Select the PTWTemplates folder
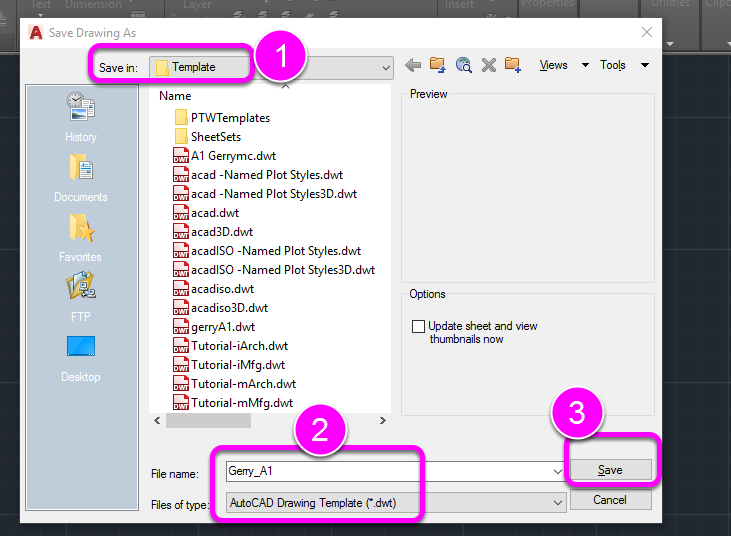 click(x=222, y=118)
